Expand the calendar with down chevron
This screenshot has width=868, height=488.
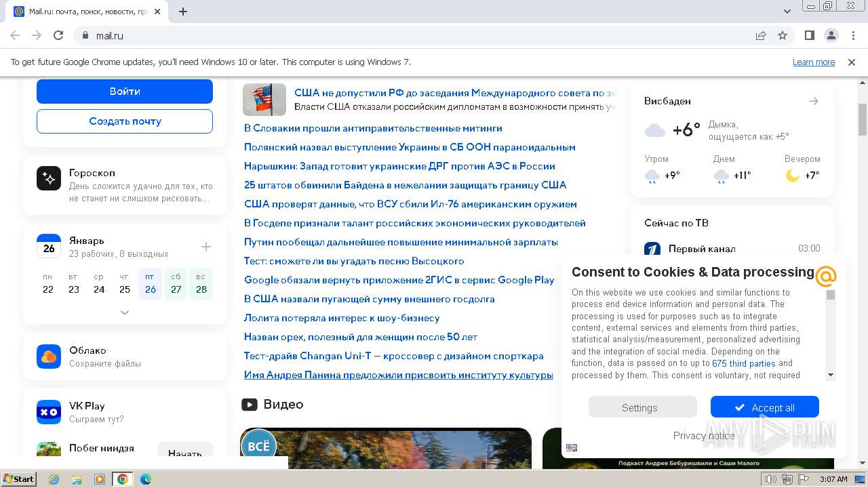coord(125,312)
